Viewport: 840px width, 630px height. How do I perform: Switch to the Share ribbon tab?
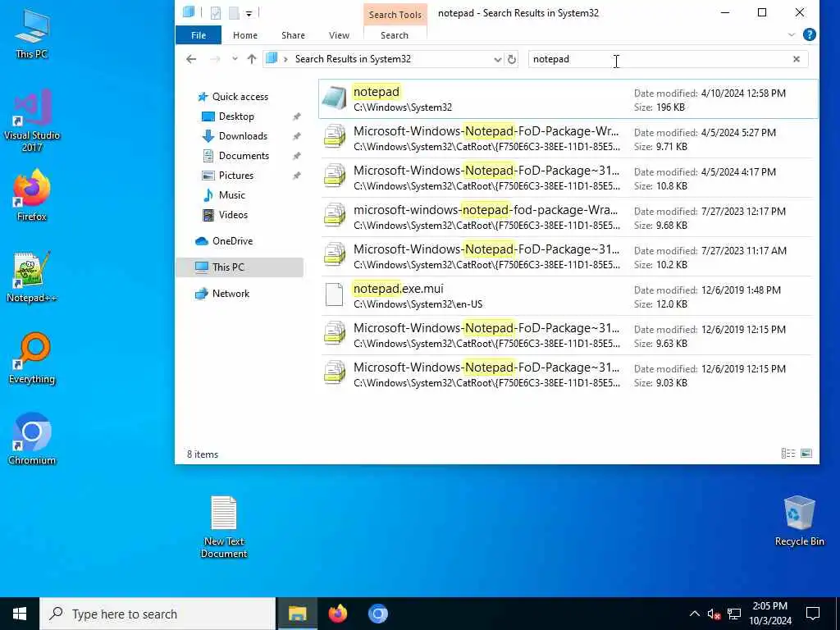click(x=293, y=34)
